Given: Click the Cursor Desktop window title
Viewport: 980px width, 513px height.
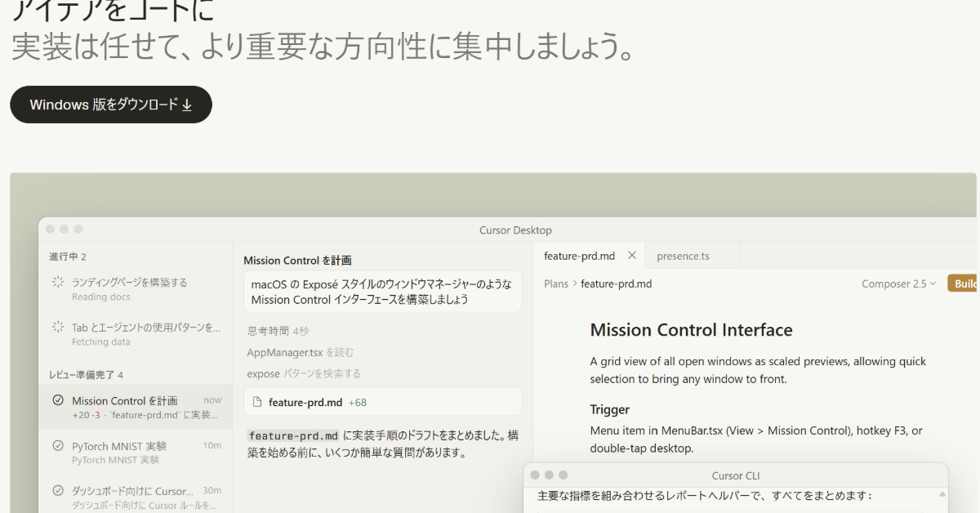Looking at the screenshot, I should (515, 230).
